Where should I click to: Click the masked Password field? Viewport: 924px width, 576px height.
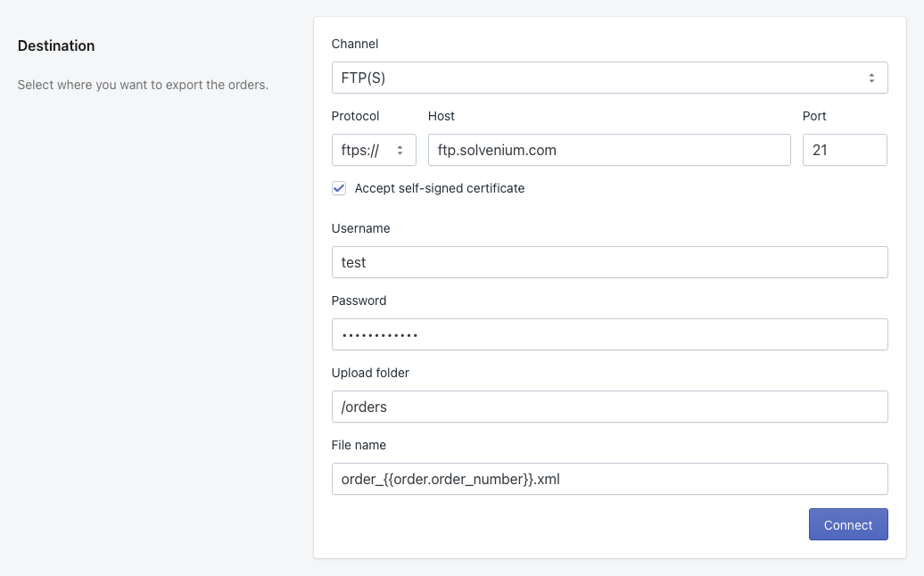(x=609, y=334)
